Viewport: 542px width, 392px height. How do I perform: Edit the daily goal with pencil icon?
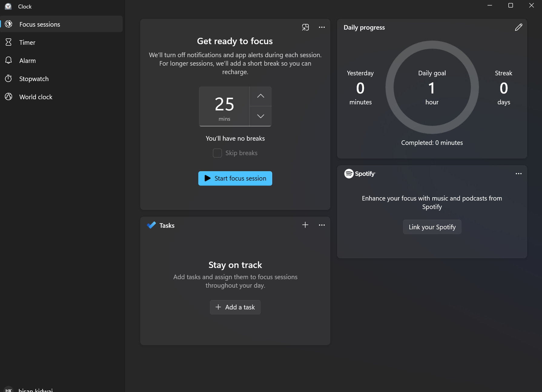click(x=518, y=27)
